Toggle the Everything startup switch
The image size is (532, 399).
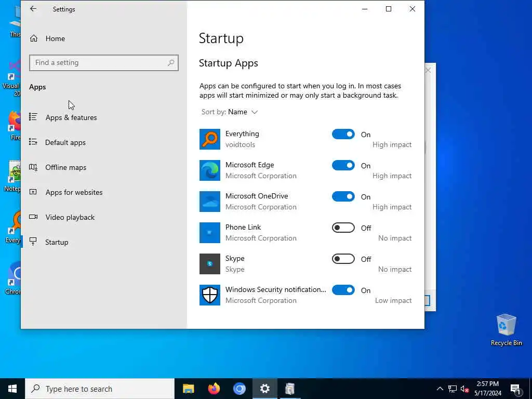pyautogui.click(x=343, y=135)
